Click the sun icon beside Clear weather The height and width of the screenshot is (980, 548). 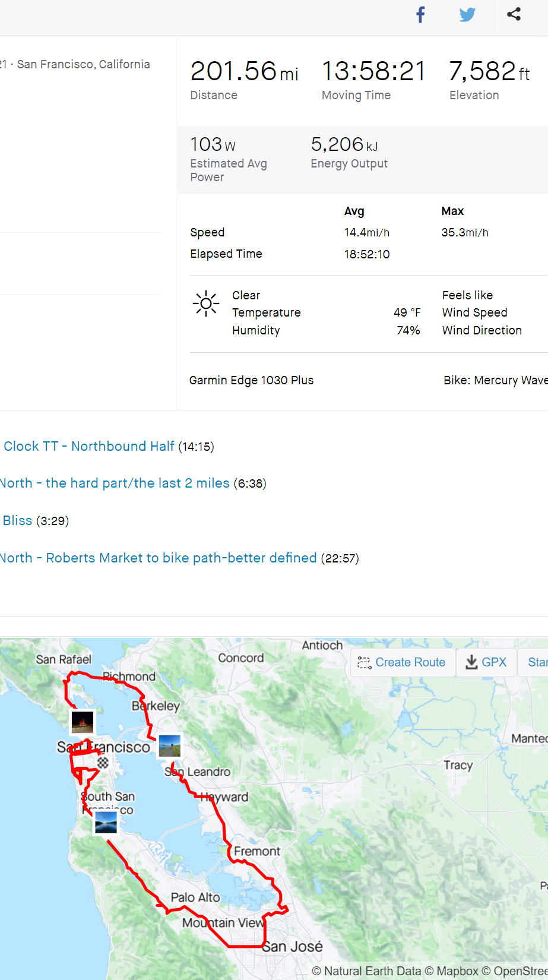click(x=205, y=304)
